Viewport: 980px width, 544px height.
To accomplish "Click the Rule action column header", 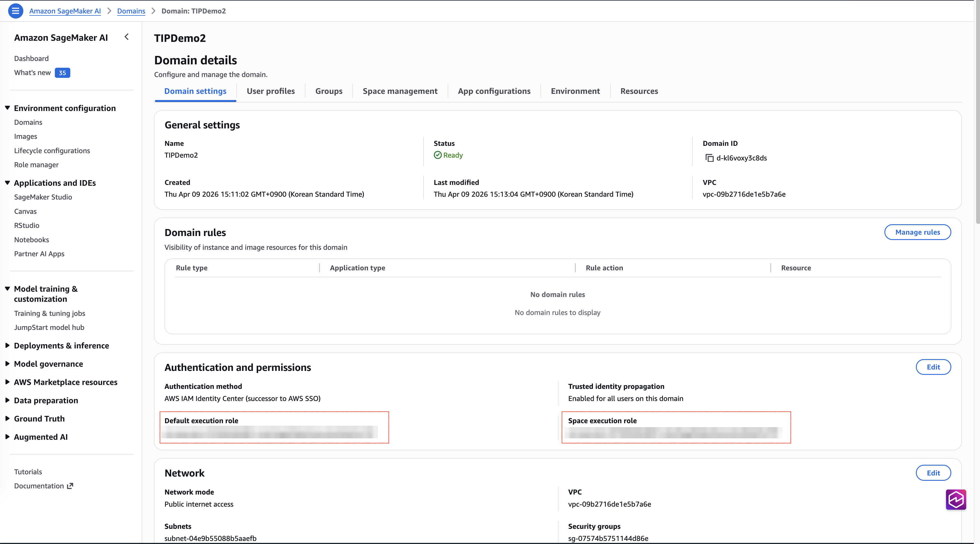I will click(604, 268).
